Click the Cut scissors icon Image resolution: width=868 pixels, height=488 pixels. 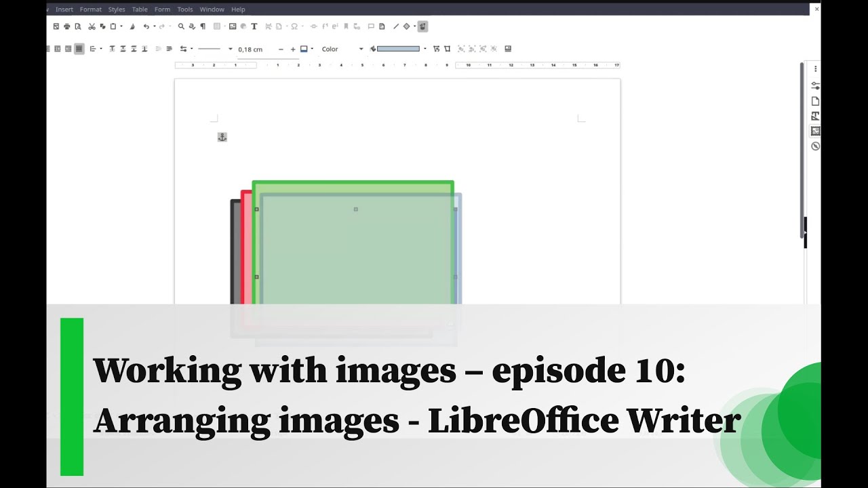92,26
